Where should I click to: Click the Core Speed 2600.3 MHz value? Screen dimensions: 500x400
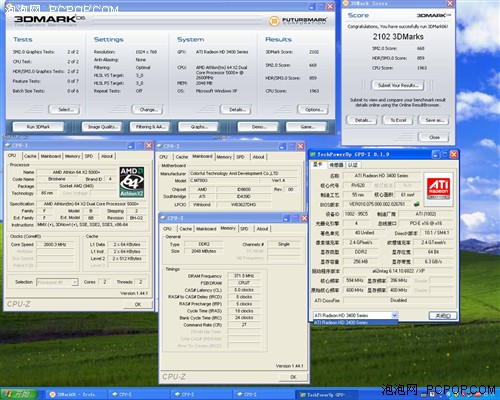pos(55,244)
